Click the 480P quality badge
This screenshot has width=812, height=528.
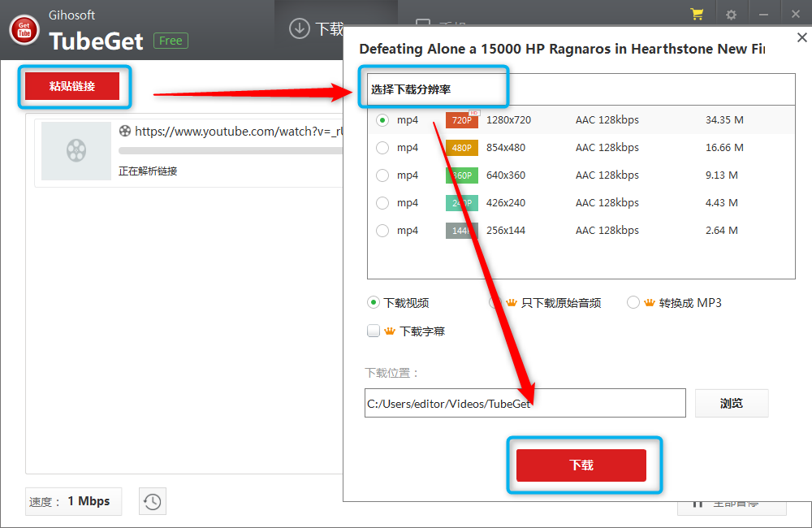click(x=462, y=148)
